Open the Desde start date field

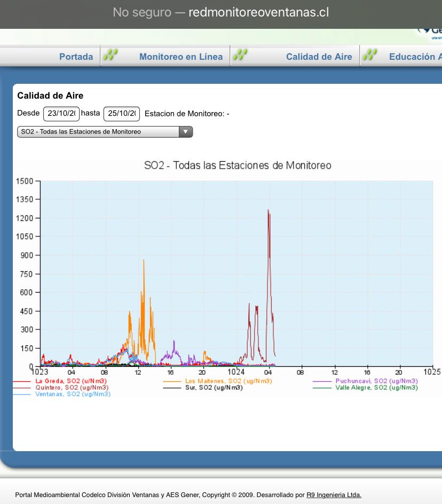coord(61,114)
